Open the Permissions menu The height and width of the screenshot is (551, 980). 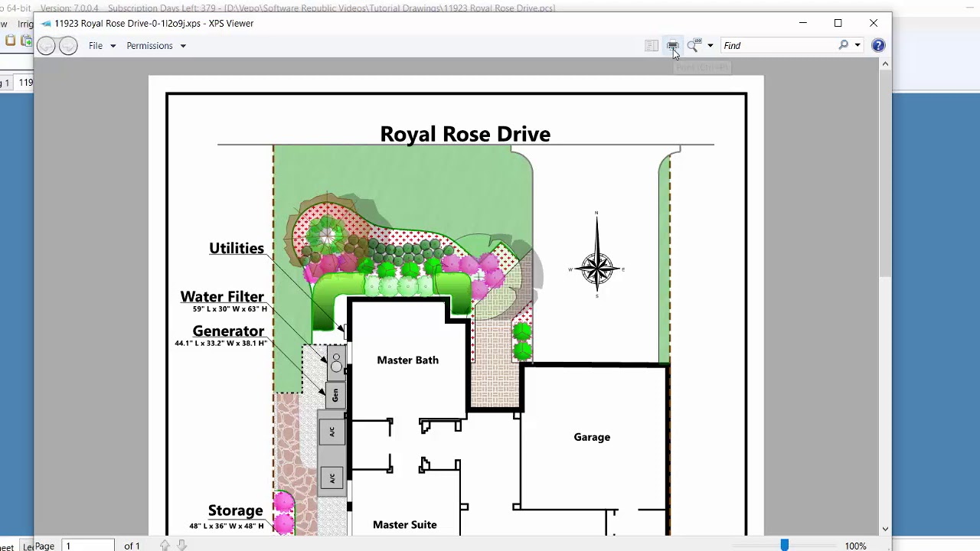click(x=156, y=46)
